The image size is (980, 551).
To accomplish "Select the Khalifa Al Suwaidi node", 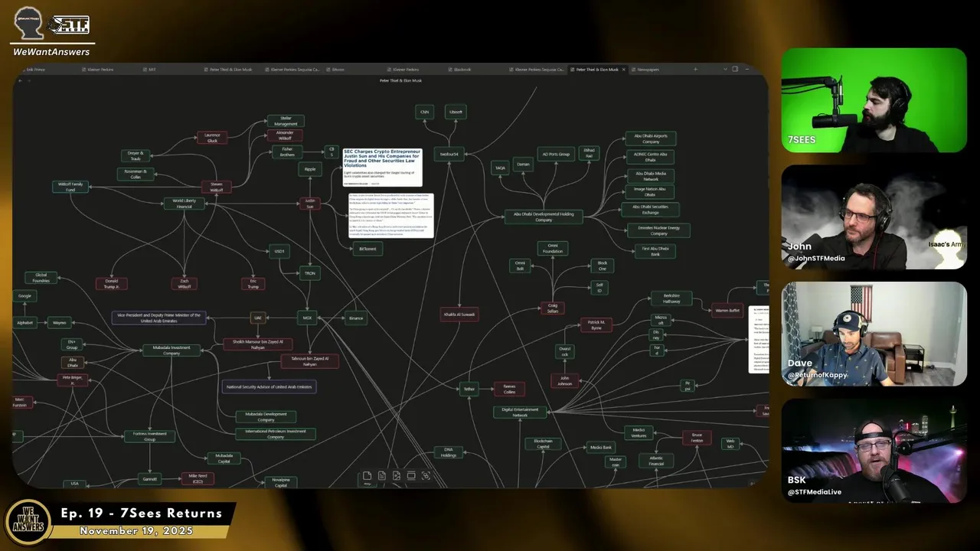I will [460, 315].
